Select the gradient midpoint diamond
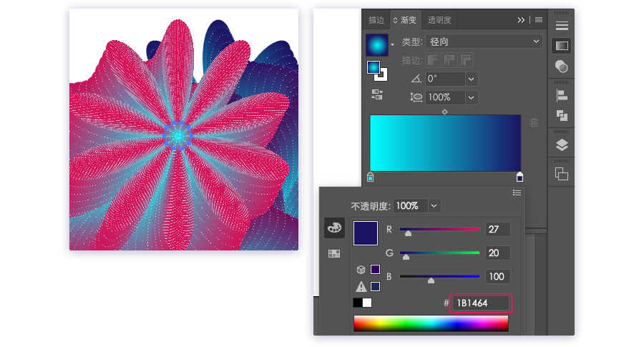The width and height of the screenshot is (644, 347). [444, 112]
